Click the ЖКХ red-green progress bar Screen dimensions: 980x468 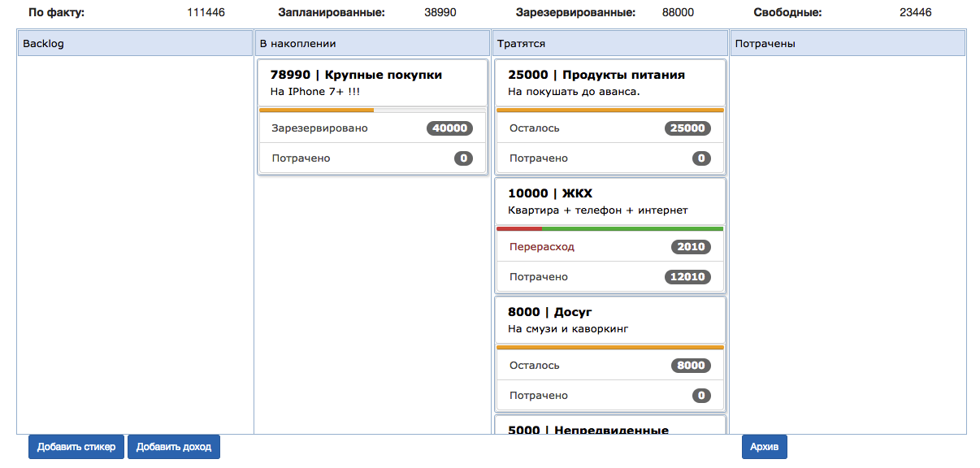click(610, 228)
